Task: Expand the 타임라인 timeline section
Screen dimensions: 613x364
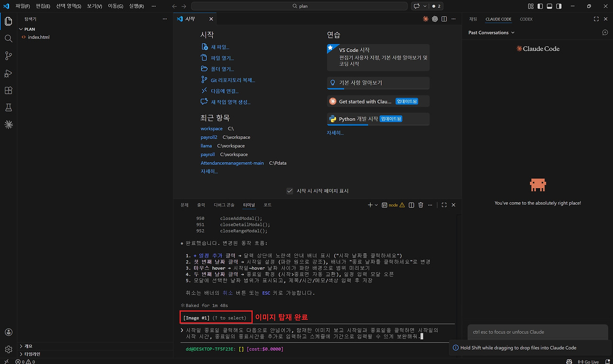Action: click(32, 354)
